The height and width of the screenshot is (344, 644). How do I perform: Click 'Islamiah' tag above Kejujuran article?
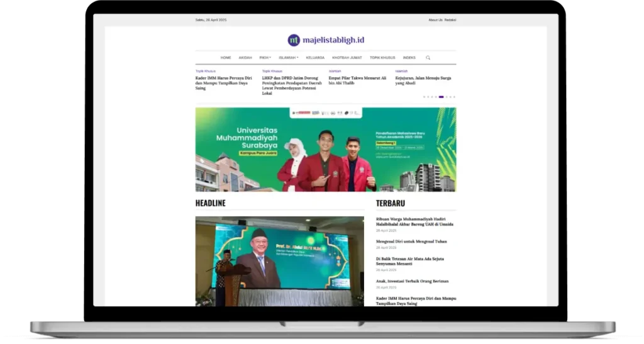[x=401, y=72]
